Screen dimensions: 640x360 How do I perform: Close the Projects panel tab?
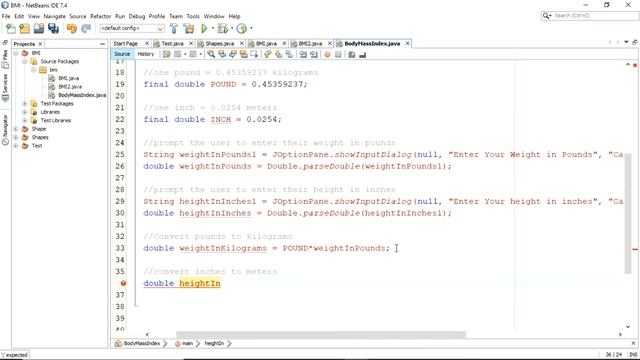40,44
